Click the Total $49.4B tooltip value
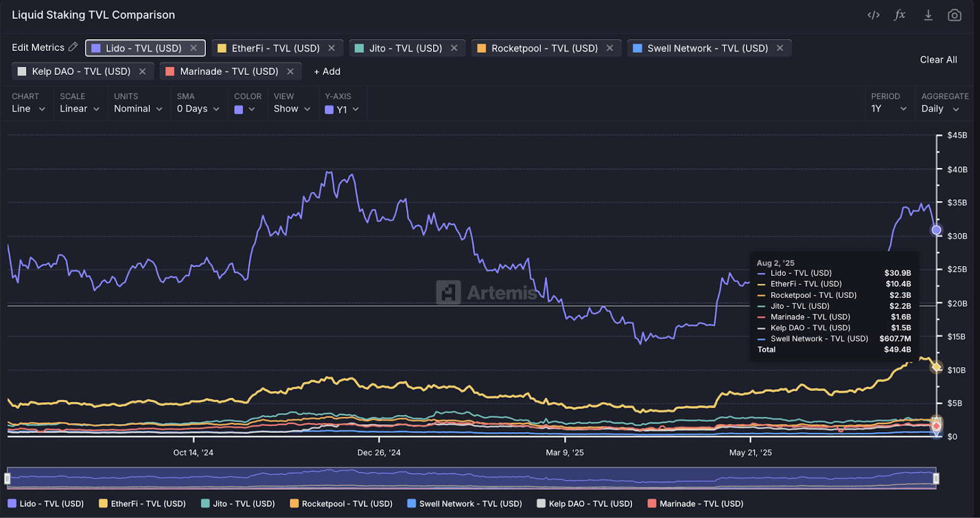 point(897,349)
